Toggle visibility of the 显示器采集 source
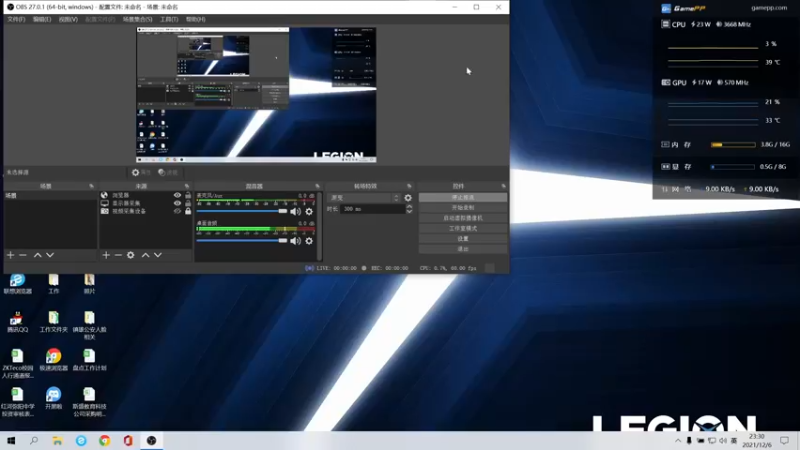Screen dimensions: 800x450 coord(177,203)
